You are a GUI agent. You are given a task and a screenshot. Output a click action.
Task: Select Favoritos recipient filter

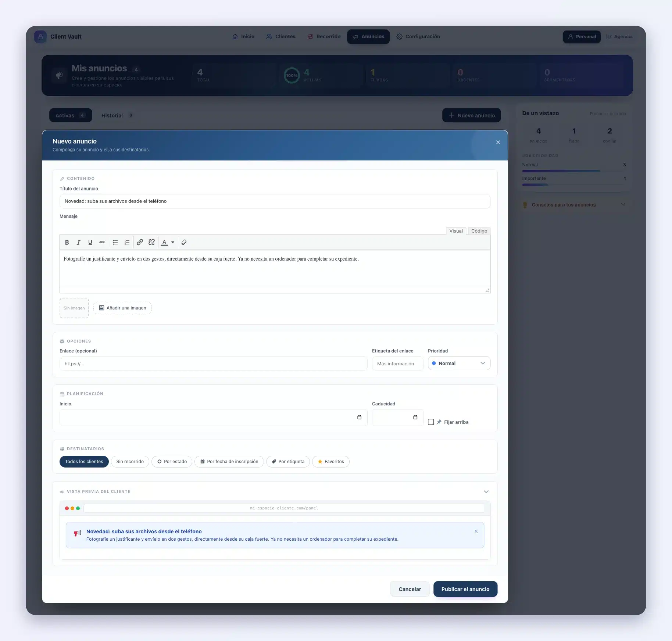coord(331,462)
